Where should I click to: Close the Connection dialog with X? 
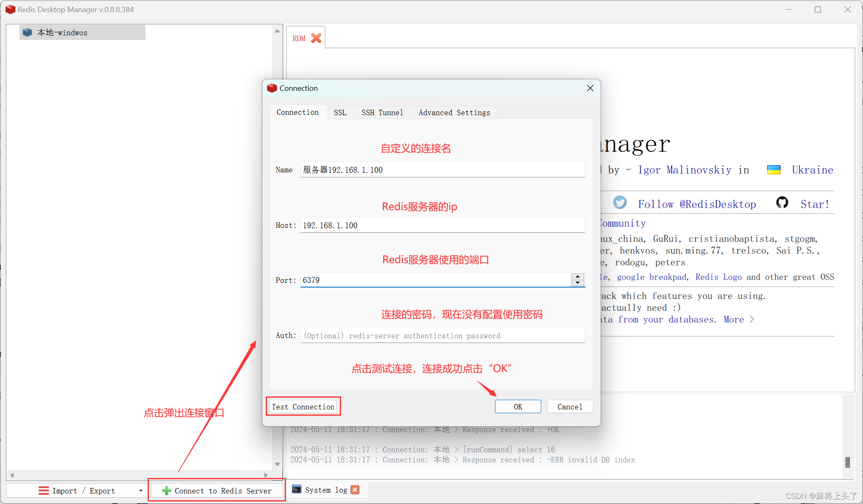[x=590, y=88]
